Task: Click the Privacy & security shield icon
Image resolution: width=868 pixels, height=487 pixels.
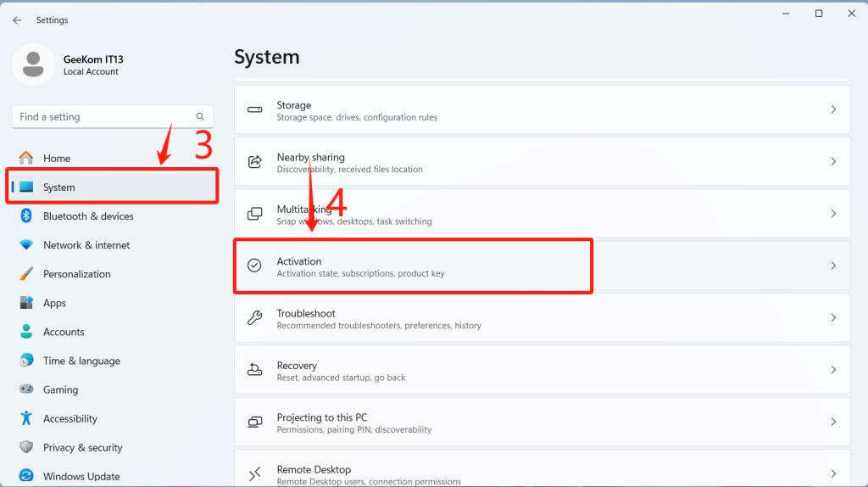Action: (x=26, y=447)
